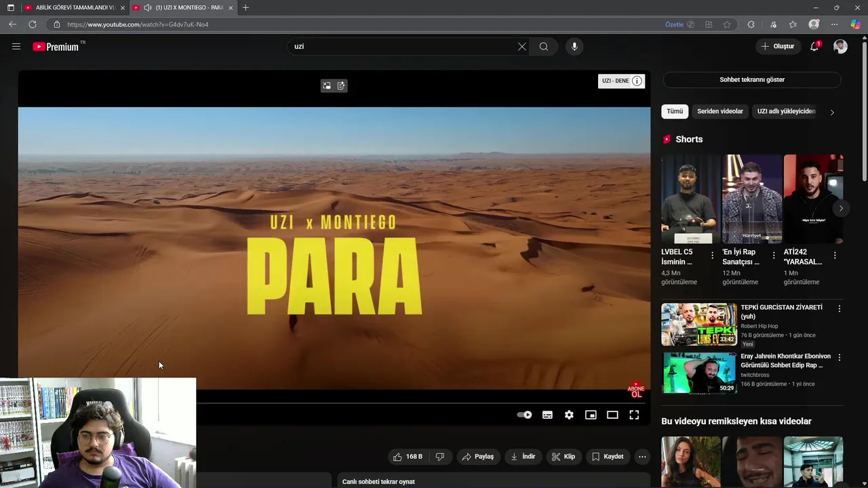Click the first overlay icon above the video
This screenshot has height=488, width=868.
point(327,86)
